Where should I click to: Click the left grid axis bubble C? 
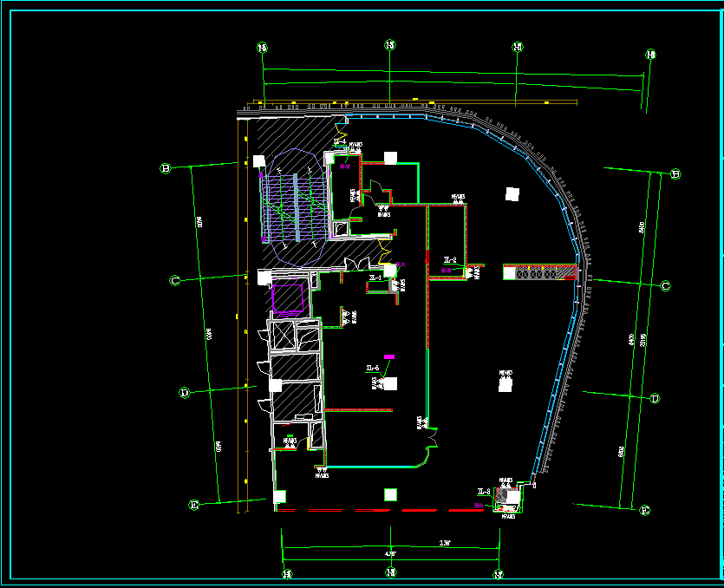tap(174, 280)
